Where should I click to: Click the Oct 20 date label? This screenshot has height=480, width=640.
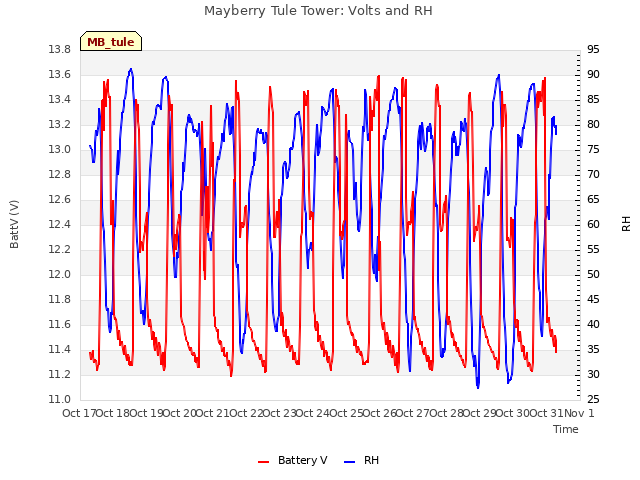coord(180,413)
